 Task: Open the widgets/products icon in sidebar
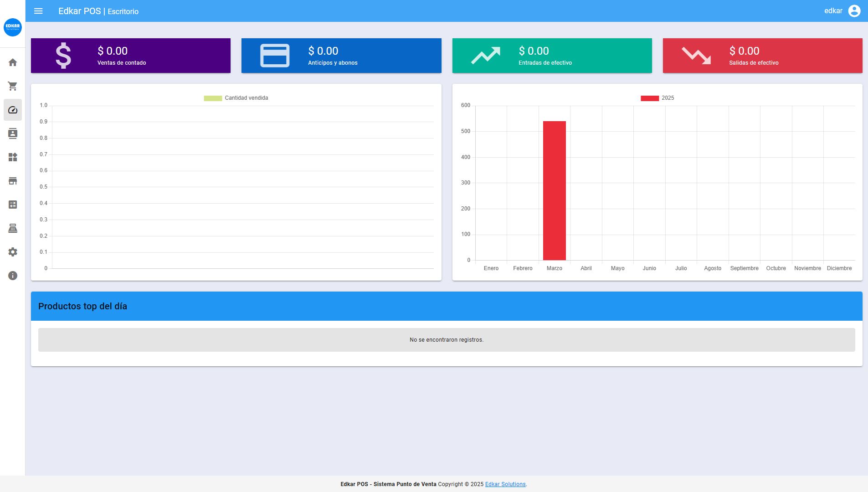(x=13, y=157)
